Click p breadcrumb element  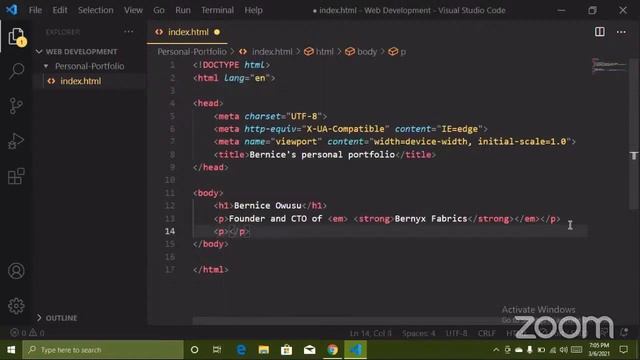point(397,51)
